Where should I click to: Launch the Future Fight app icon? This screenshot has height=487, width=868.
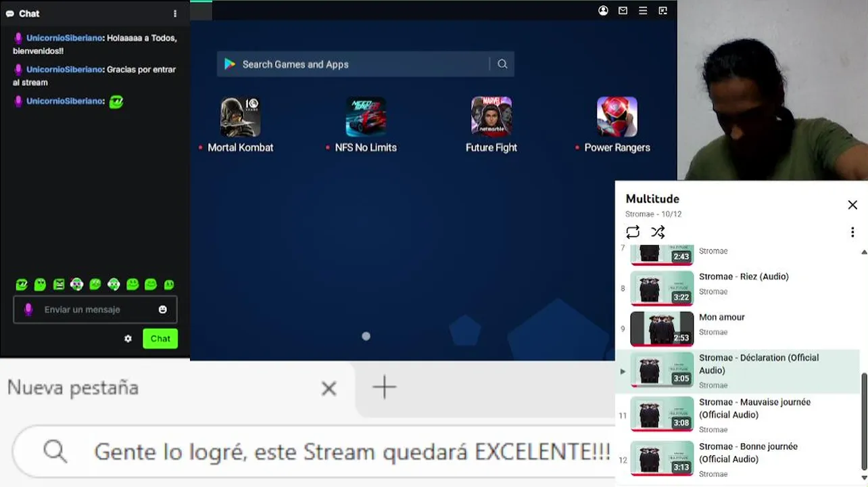pos(491,116)
